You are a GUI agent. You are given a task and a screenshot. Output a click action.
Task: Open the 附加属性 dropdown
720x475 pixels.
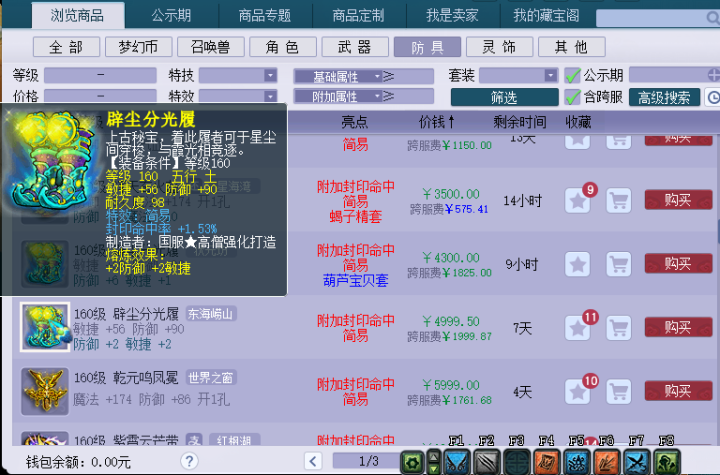pos(338,96)
